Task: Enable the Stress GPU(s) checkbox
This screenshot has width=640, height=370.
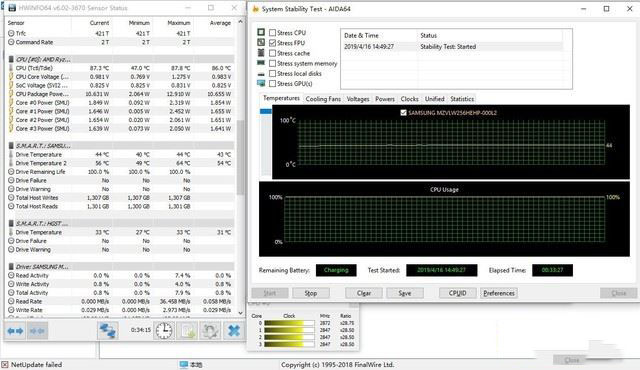Action: [x=273, y=84]
